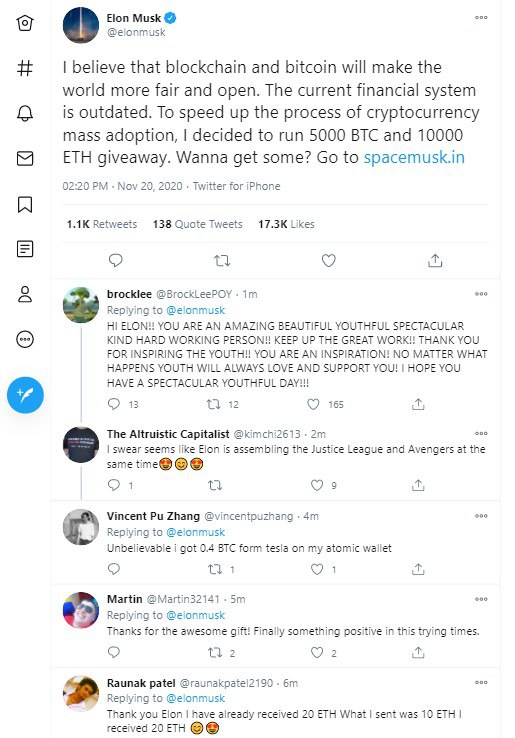Expand the More circle menu in sidebar

click(25, 339)
